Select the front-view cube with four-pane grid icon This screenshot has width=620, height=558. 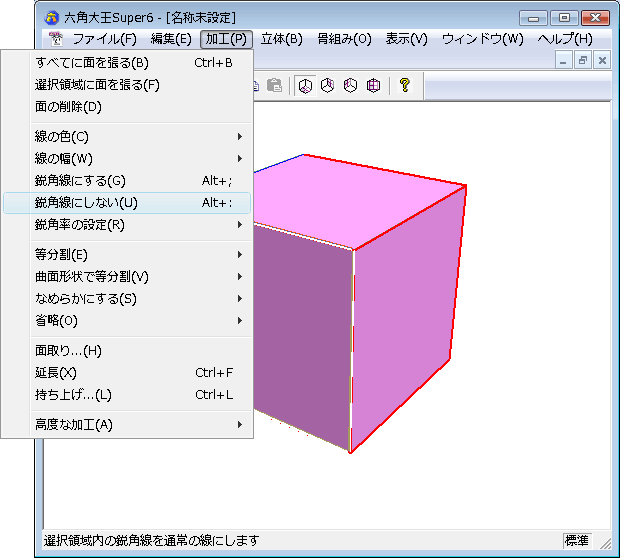coord(373,85)
